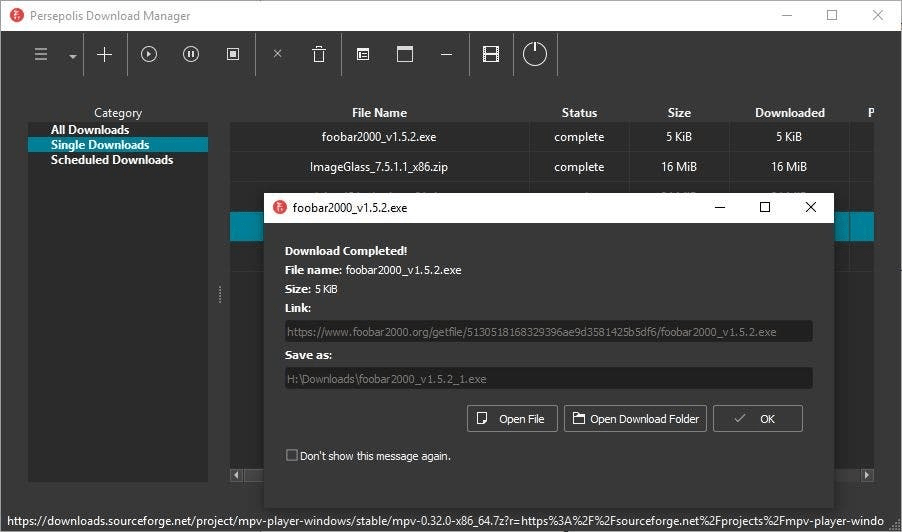Sort by the File Name column header

pyautogui.click(x=379, y=113)
